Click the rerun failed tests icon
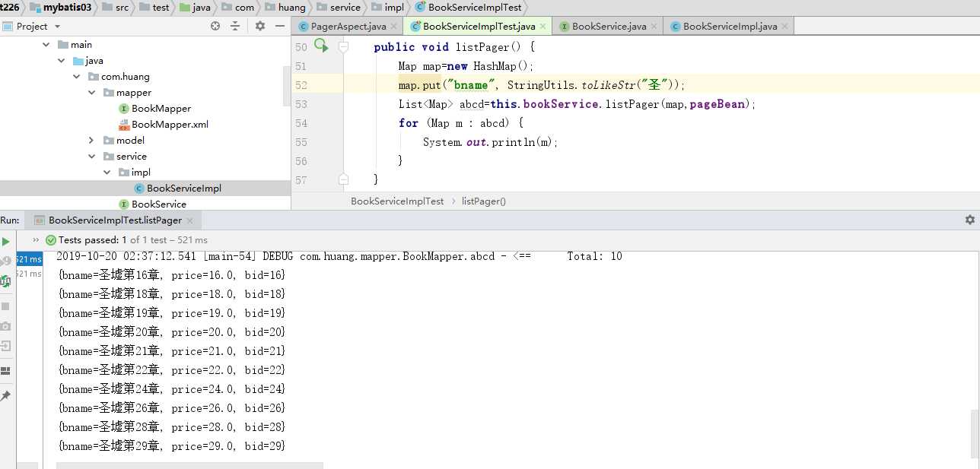980x469 pixels. coord(5,261)
